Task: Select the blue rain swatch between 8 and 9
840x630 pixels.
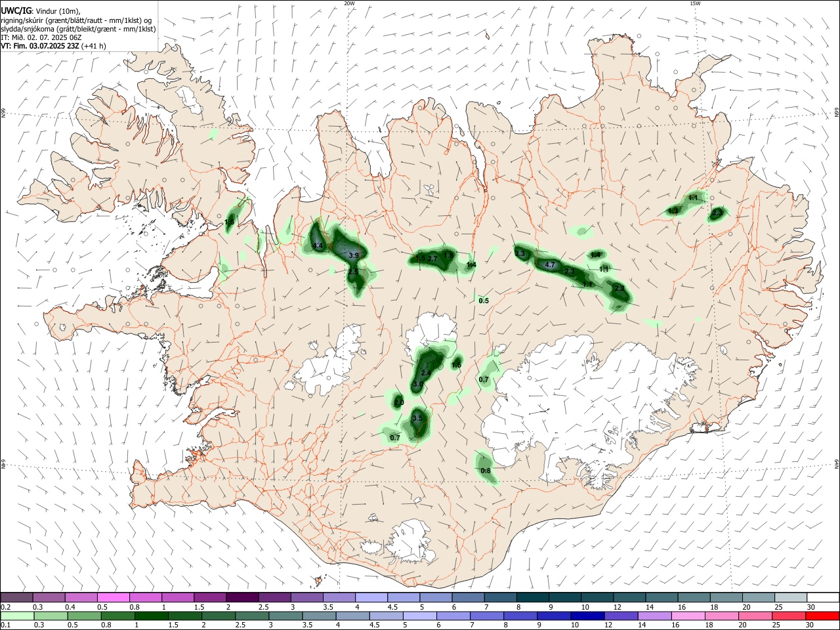Action: 520,616
